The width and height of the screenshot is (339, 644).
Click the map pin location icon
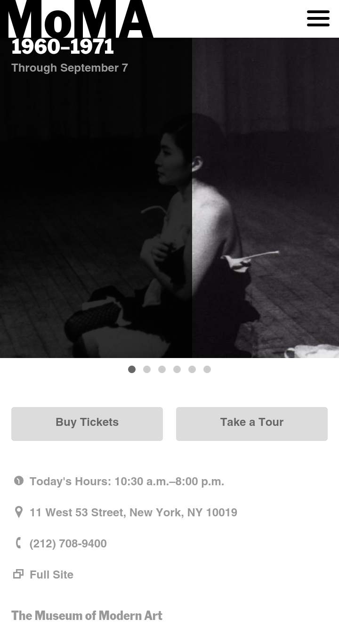pyautogui.click(x=19, y=512)
